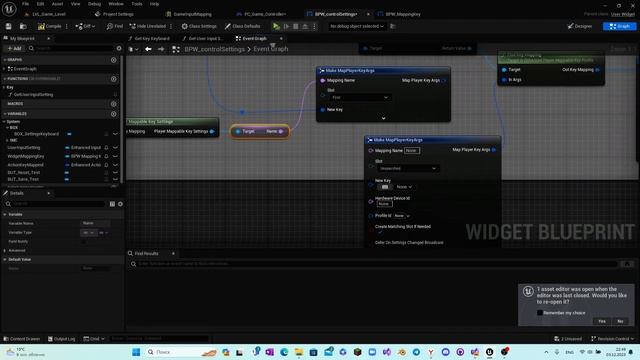Viewport: 640px width, 360px height.
Task: Navigate back in graph history
Action: click(x=148, y=49)
